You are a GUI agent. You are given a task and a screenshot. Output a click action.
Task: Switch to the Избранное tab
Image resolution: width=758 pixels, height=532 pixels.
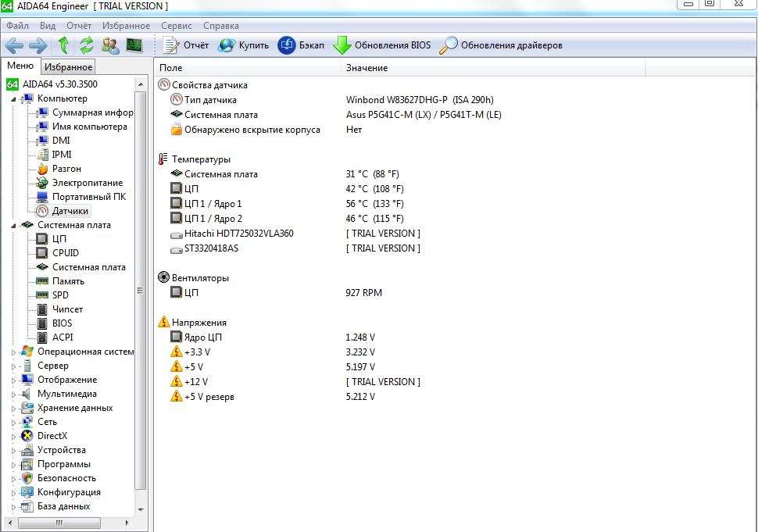click(x=69, y=67)
